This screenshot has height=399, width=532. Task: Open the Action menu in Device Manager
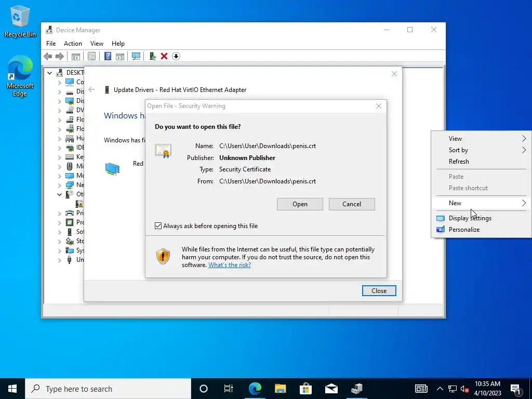(73, 44)
